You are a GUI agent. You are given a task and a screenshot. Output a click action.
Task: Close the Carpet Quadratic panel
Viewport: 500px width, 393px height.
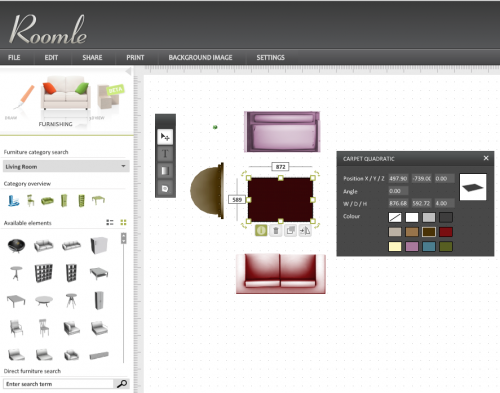point(486,158)
